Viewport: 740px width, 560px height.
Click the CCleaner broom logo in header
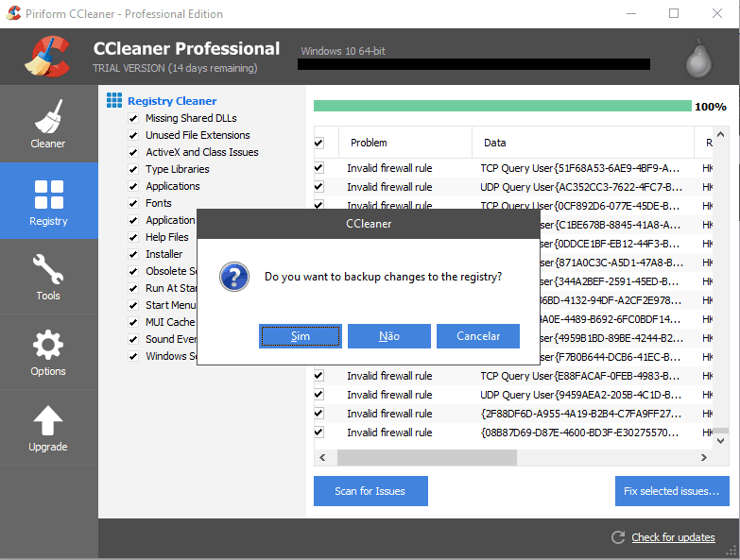pos(47,57)
